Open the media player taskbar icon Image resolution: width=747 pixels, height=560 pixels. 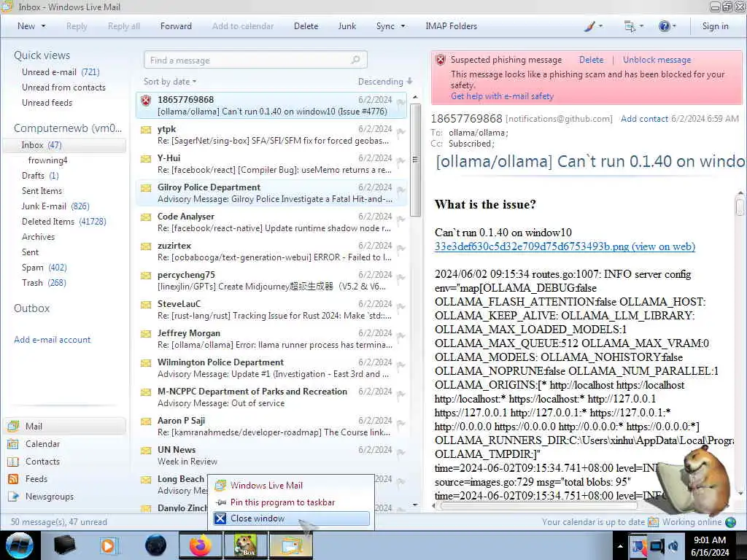click(x=109, y=545)
